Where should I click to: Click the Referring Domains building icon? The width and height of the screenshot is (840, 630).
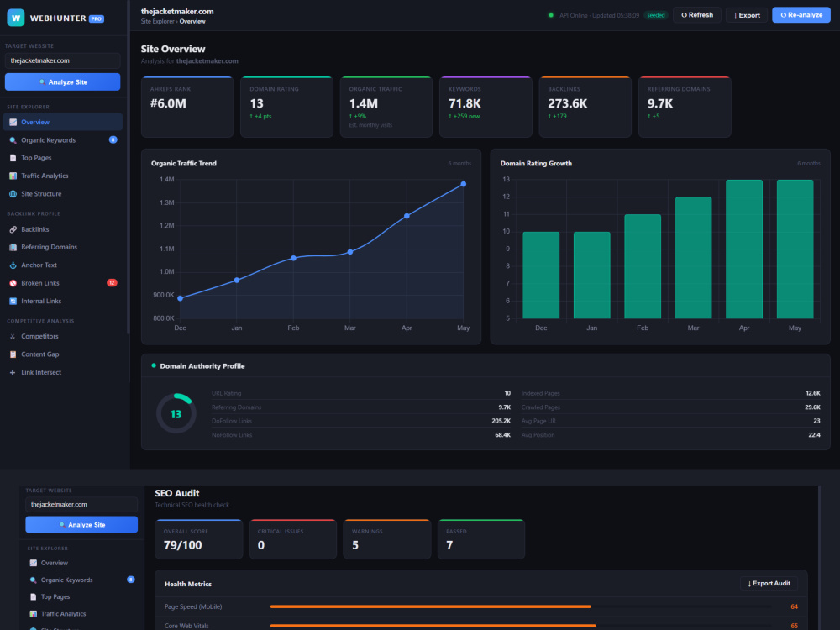pos(13,247)
